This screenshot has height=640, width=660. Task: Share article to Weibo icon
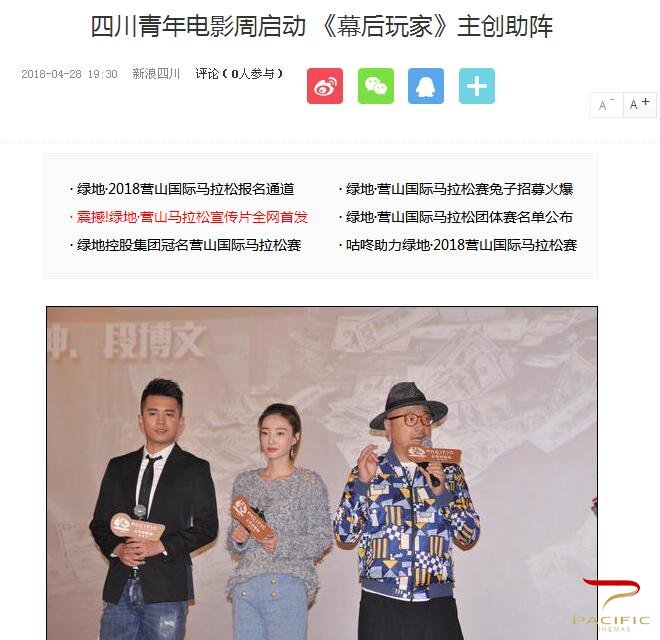coord(325,86)
